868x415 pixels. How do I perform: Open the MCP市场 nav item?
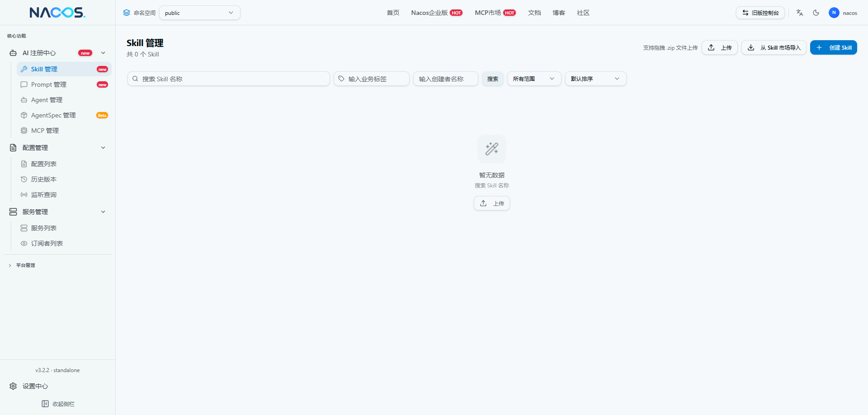coord(495,13)
